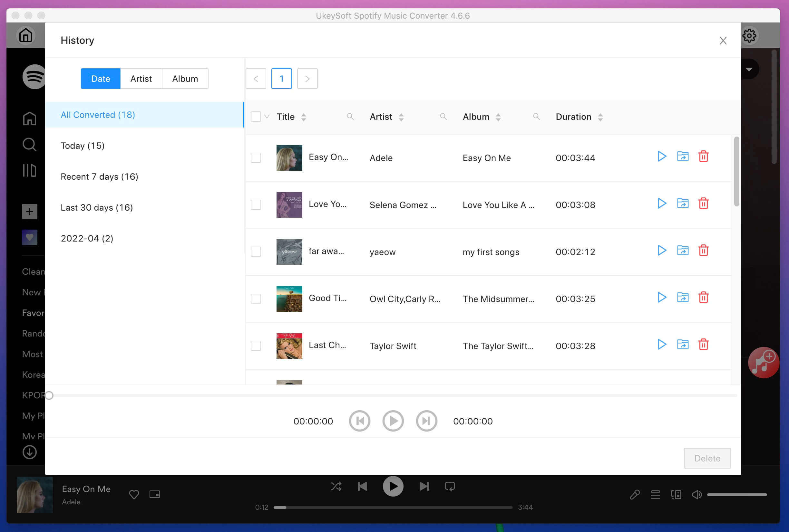Play the Easy On Me converted track
This screenshot has height=532, width=789.
662,157
